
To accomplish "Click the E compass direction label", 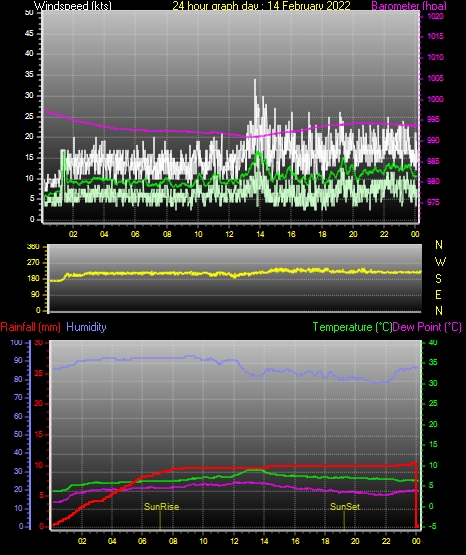I will 438,294.
